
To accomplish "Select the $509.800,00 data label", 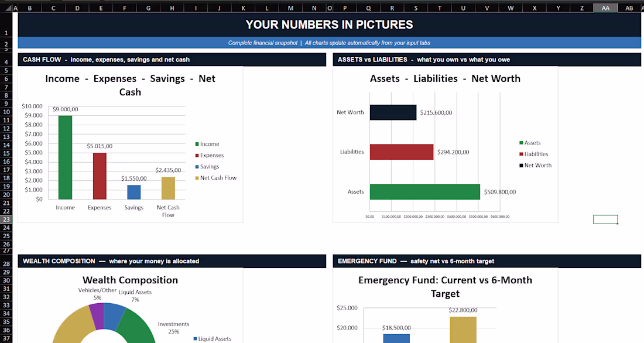I will tap(500, 192).
